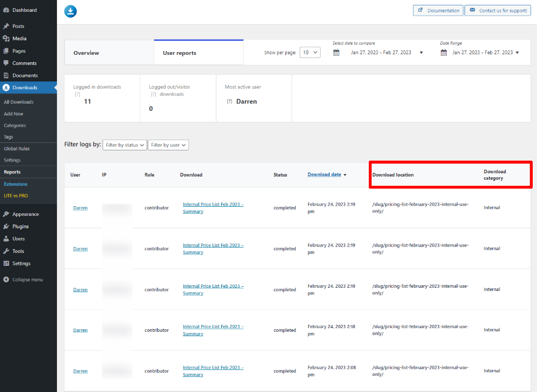Click the Status column header
The height and width of the screenshot is (392, 537).
pos(280,175)
